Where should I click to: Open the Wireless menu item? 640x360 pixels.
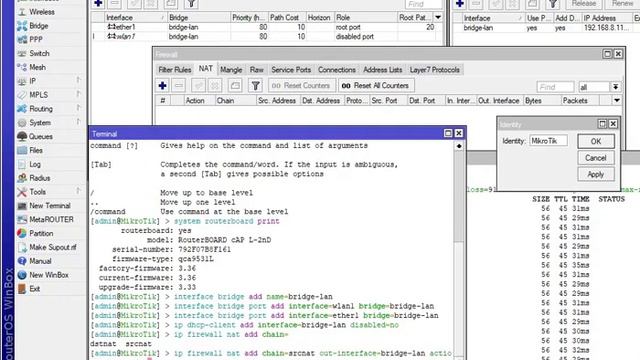pyautogui.click(x=42, y=12)
